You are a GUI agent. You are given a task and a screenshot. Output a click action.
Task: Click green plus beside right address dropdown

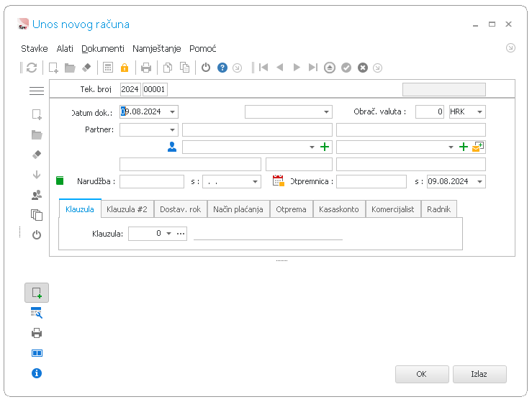pos(464,147)
